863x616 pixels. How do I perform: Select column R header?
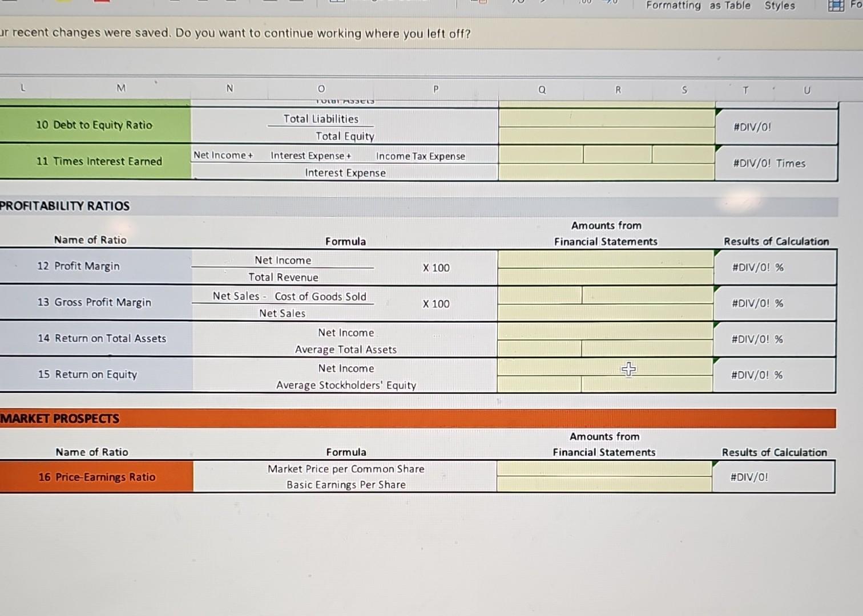tap(618, 90)
